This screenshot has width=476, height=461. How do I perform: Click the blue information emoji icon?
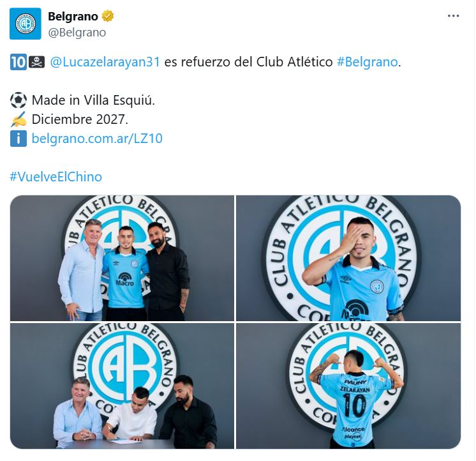[19, 139]
